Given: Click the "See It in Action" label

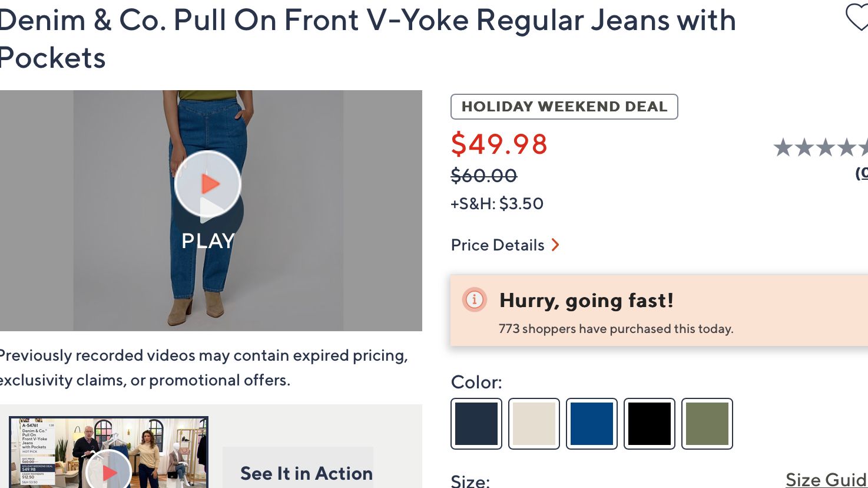Looking at the screenshot, I should pos(306,473).
